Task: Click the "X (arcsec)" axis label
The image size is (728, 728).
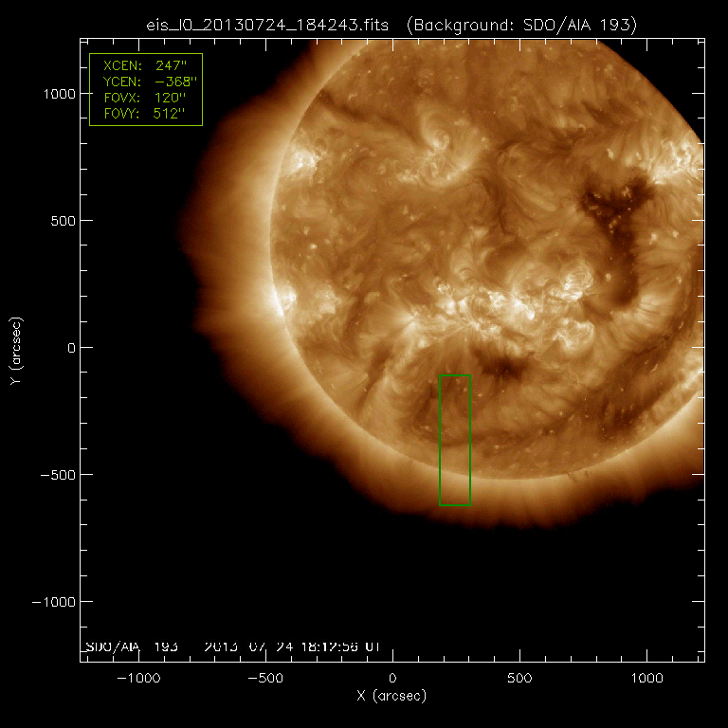Action: 392,699
